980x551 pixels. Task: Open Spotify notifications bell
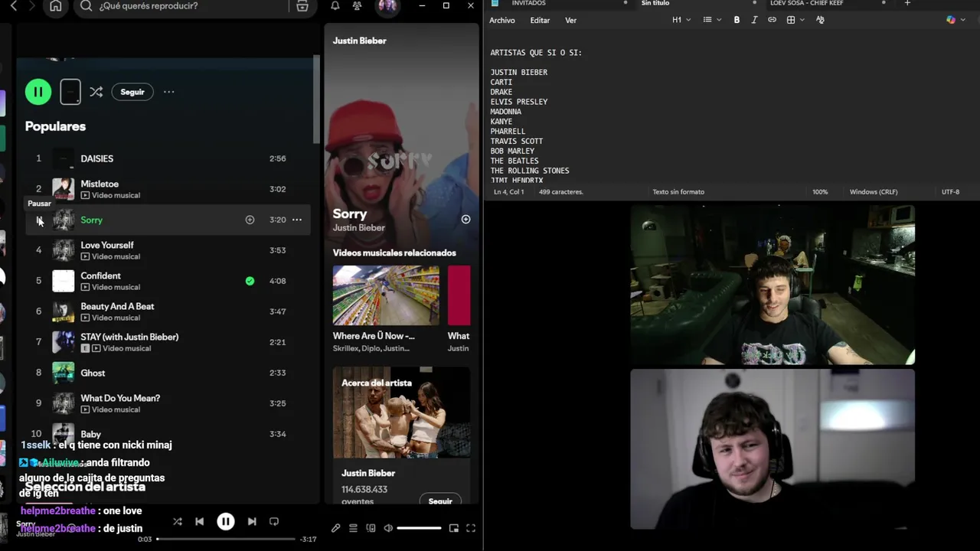pos(335,5)
